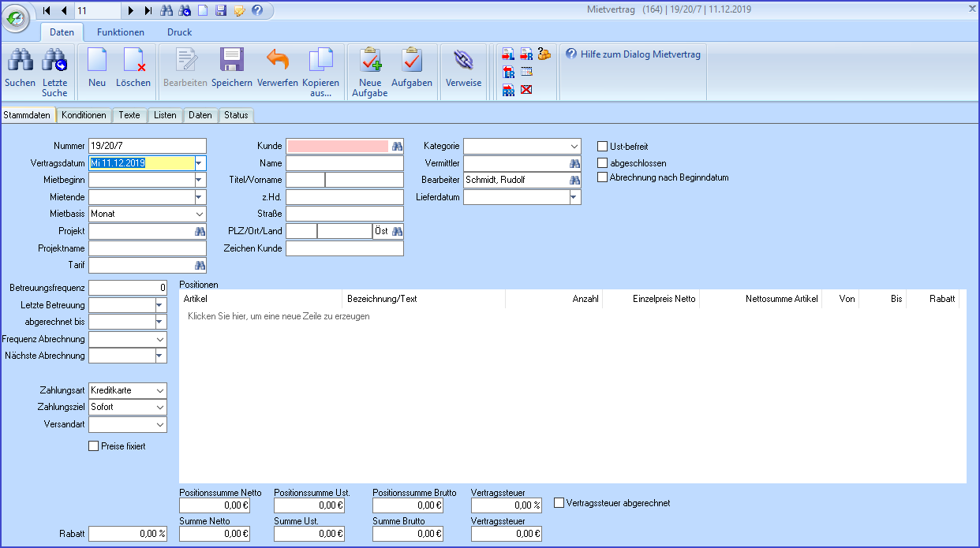
Task: Open the Zahlungsart dropdown
Action: click(160, 390)
